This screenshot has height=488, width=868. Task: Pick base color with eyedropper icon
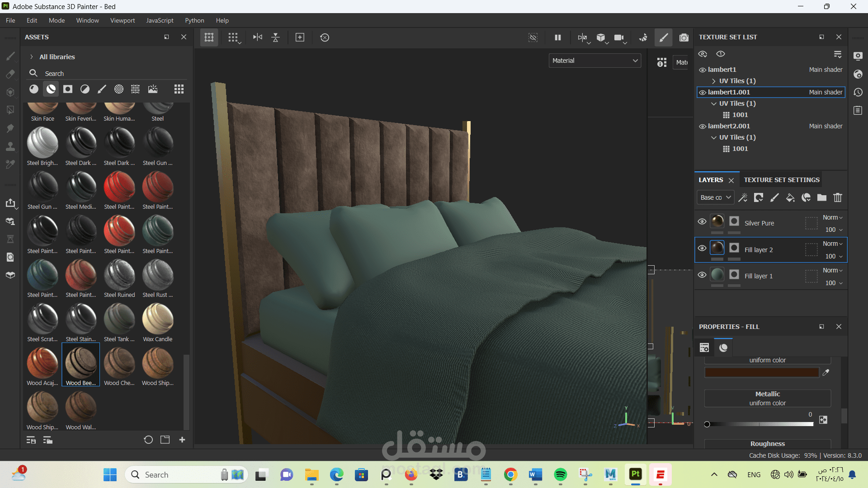(826, 372)
